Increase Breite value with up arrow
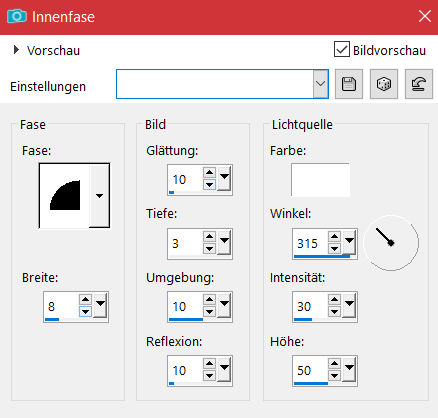Image resolution: width=438 pixels, height=418 pixels. point(86,299)
